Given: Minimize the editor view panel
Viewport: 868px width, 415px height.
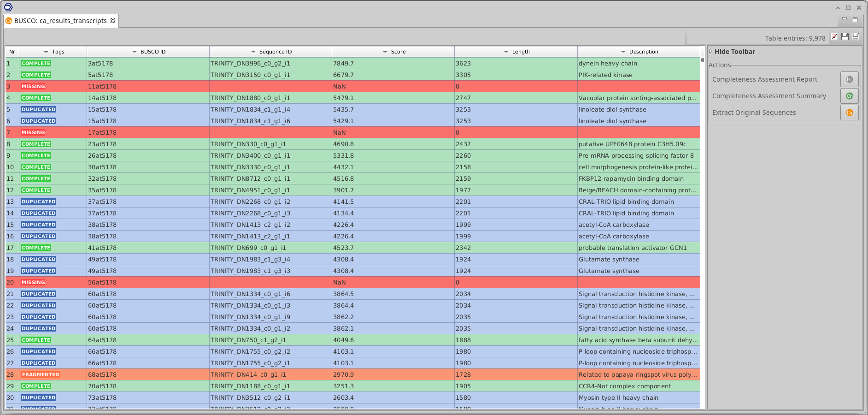Looking at the screenshot, I should tap(845, 19).
